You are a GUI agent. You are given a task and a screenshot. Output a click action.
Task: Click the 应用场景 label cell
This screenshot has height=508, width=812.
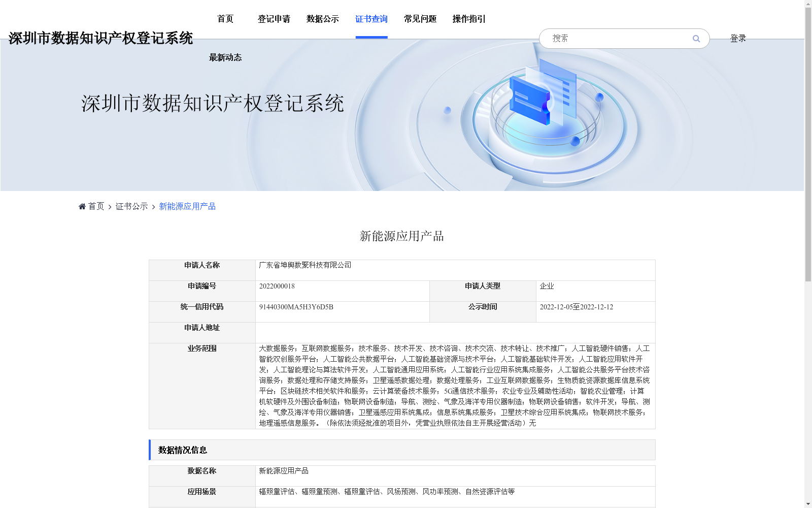pyautogui.click(x=202, y=497)
